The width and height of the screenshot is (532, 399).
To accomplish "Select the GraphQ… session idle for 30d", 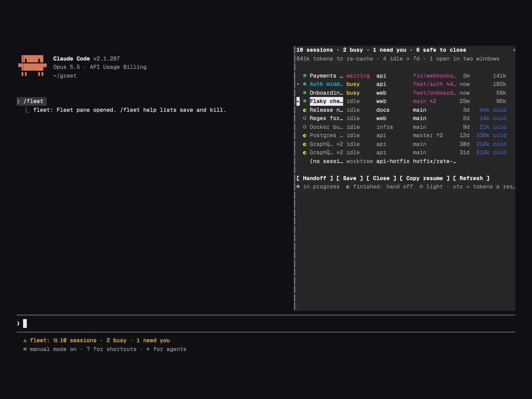I will tap(326, 144).
